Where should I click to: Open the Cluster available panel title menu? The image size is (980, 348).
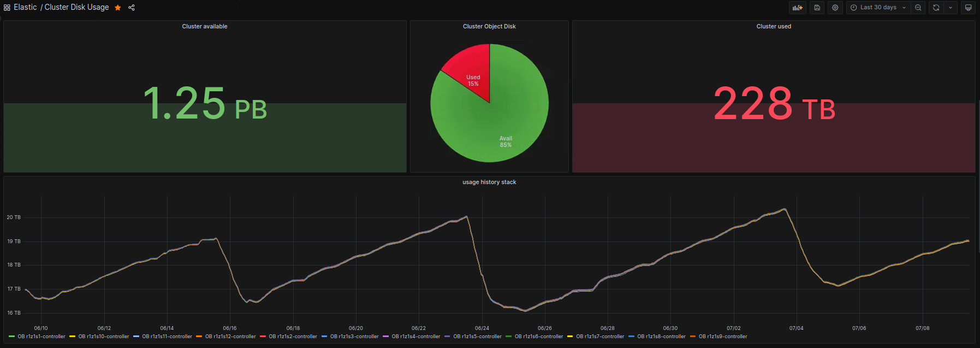pos(205,26)
